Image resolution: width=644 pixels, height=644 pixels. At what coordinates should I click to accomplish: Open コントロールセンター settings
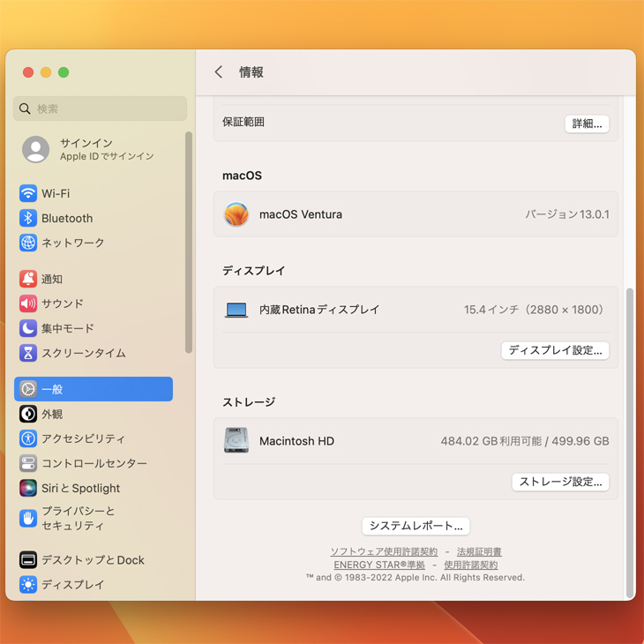coord(94,463)
